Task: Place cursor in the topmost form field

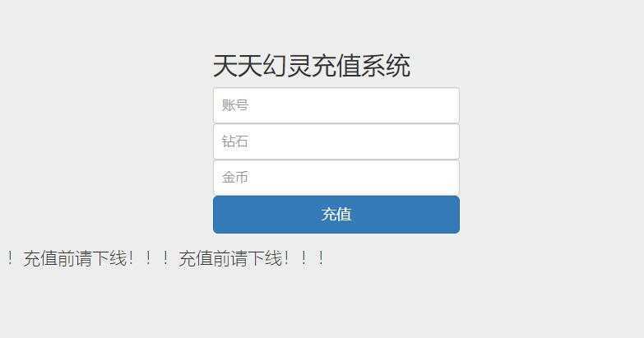Action: point(336,105)
